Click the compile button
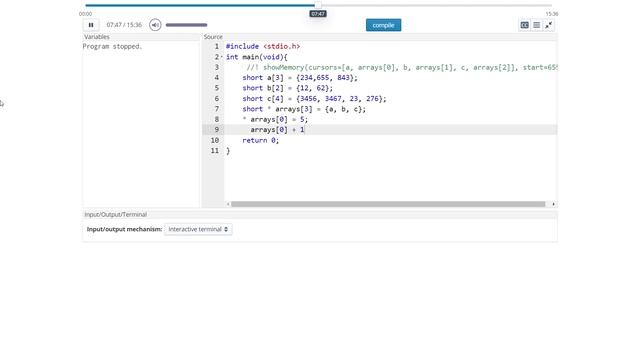The width and height of the screenshot is (640, 360). coord(383,25)
